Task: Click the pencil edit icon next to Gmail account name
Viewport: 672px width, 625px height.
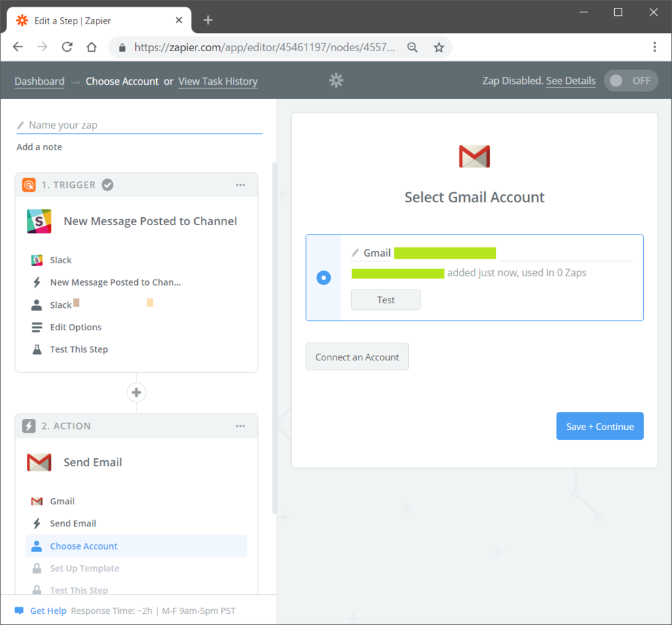Action: tap(355, 253)
